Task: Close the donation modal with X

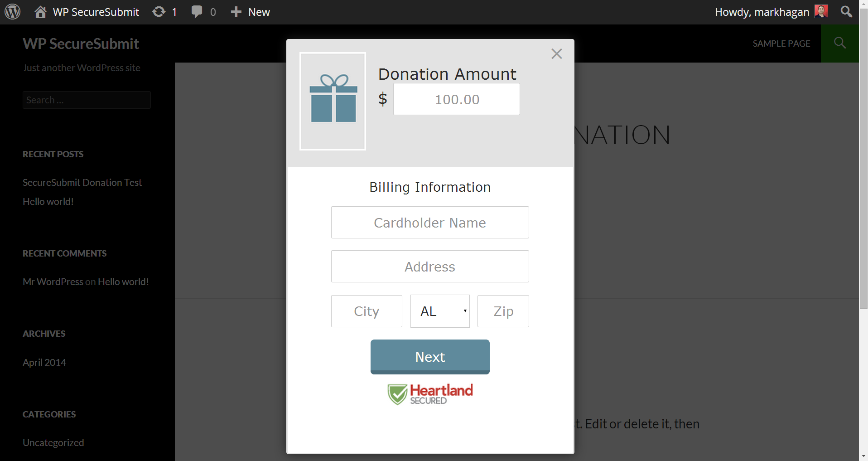Action: pyautogui.click(x=557, y=54)
